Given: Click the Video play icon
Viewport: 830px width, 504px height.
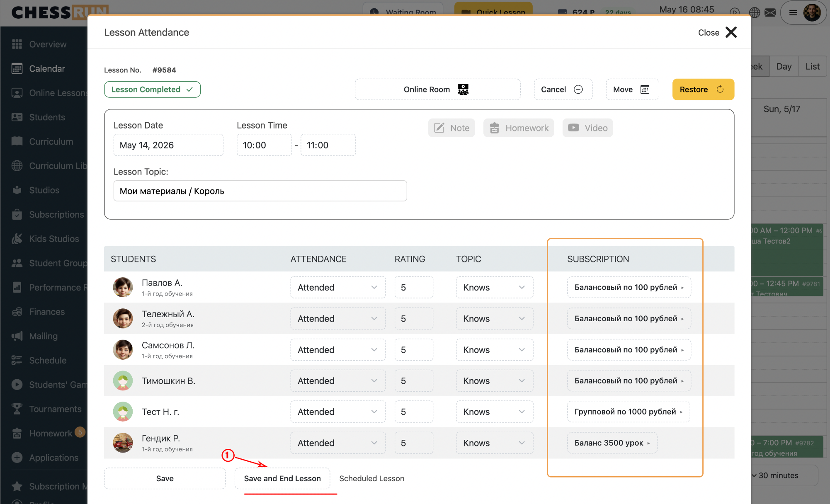Looking at the screenshot, I should coord(573,128).
